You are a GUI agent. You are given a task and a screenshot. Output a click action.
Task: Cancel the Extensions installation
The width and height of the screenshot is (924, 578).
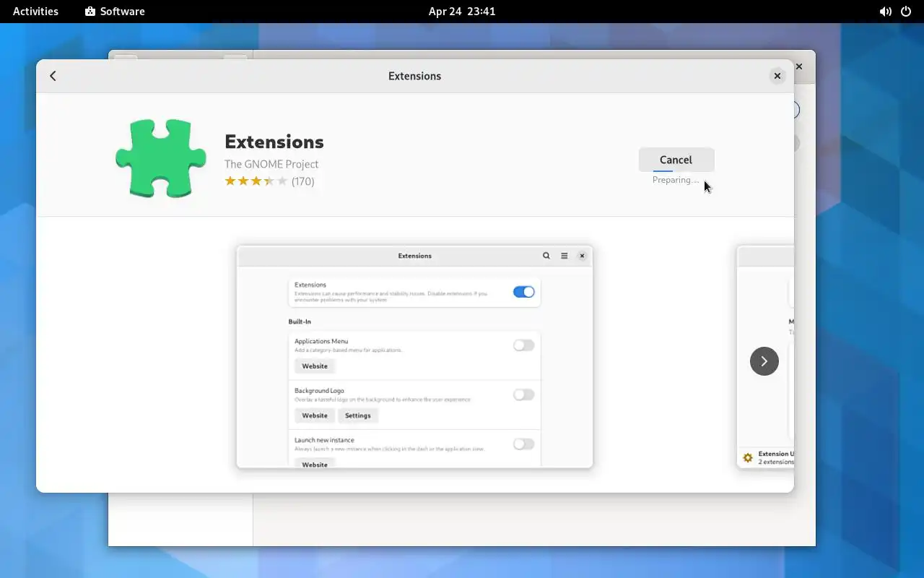click(676, 160)
